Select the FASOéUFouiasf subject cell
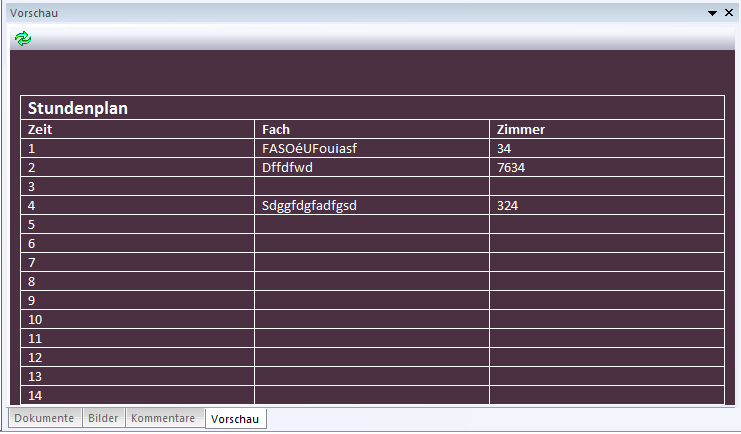Image resolution: width=741 pixels, height=434 pixels. coord(309,148)
